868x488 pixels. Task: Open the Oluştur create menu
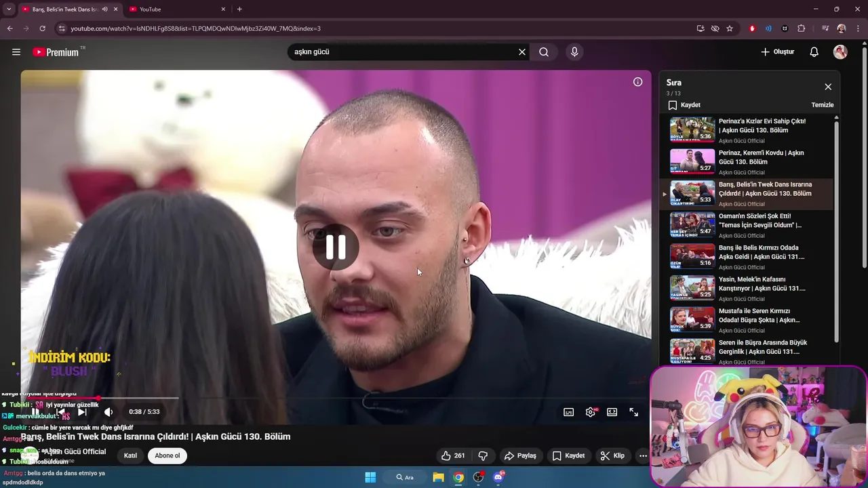[x=778, y=52]
